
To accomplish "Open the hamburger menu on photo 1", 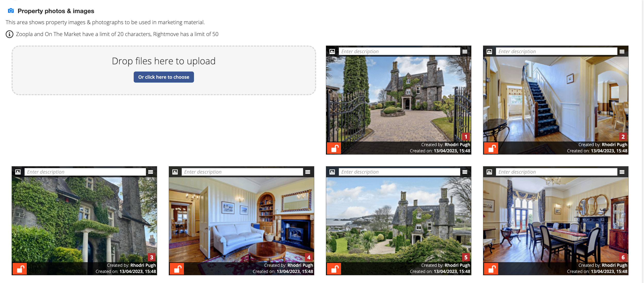I will [465, 51].
